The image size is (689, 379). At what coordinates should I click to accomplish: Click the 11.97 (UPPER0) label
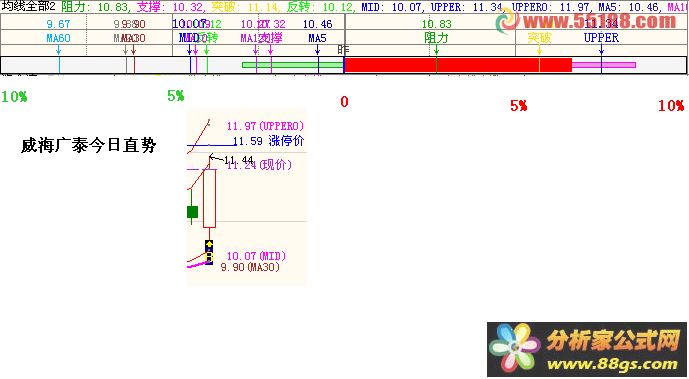pyautogui.click(x=265, y=126)
